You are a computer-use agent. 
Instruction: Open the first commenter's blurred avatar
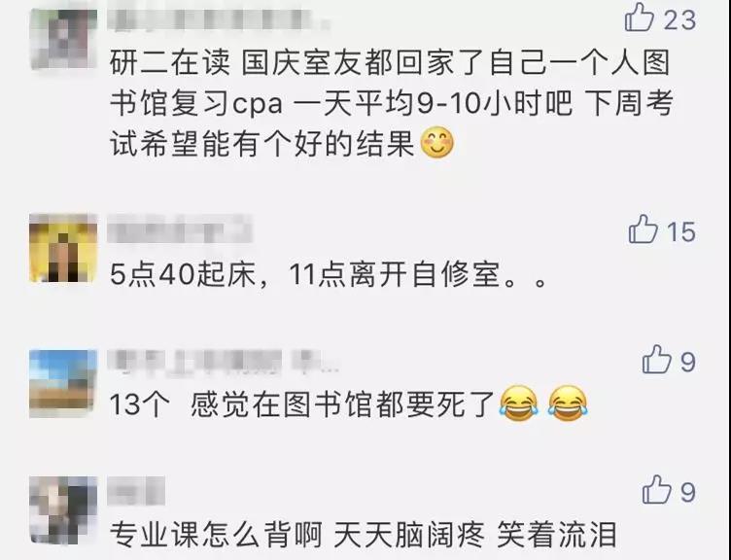point(63,39)
